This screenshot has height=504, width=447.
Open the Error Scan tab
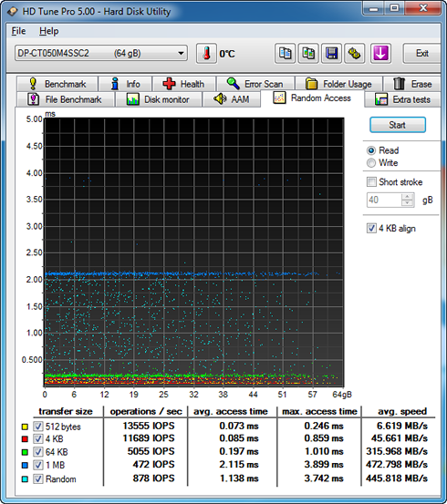[x=255, y=84]
